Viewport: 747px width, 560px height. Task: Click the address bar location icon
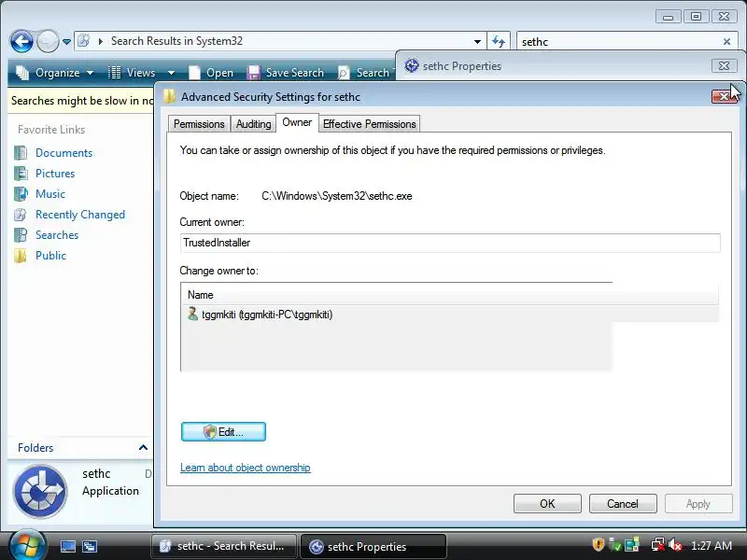point(84,41)
